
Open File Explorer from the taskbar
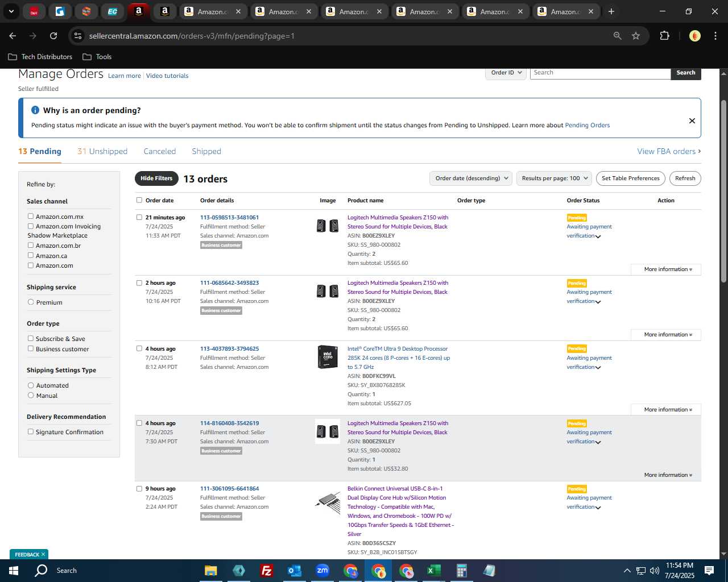point(211,571)
